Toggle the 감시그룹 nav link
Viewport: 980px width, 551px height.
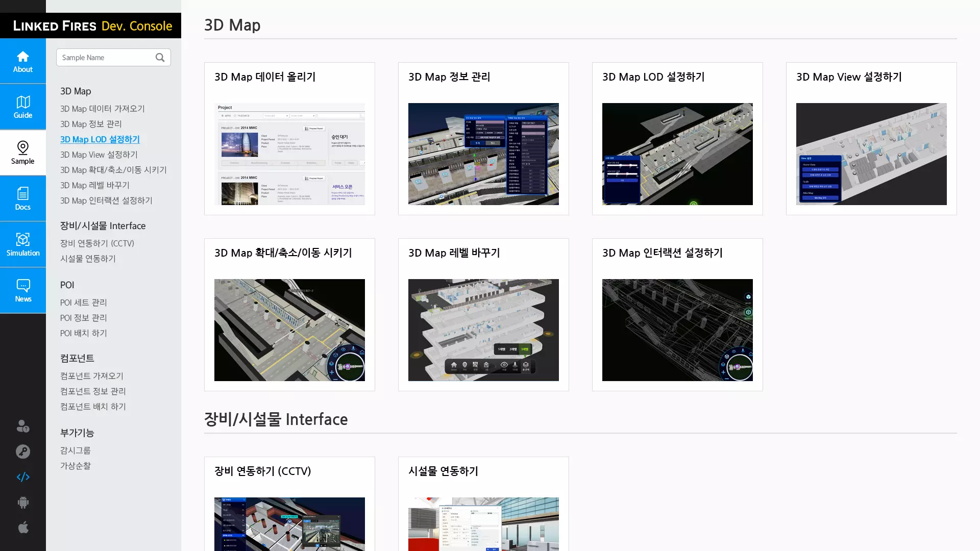[x=76, y=450]
